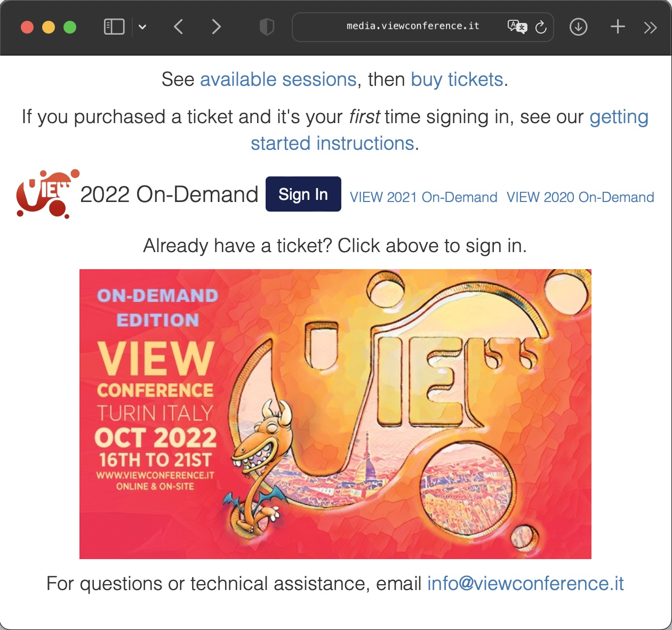Open the available sessions link

[278, 79]
